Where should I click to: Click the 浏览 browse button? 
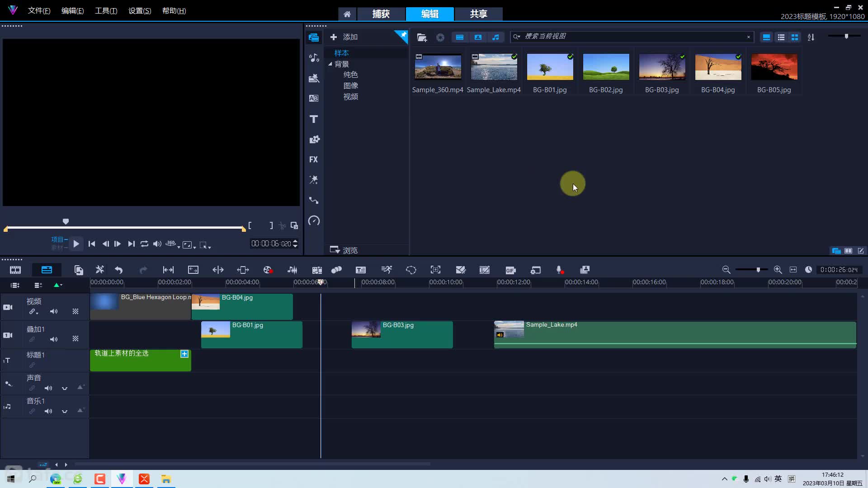pyautogui.click(x=344, y=250)
